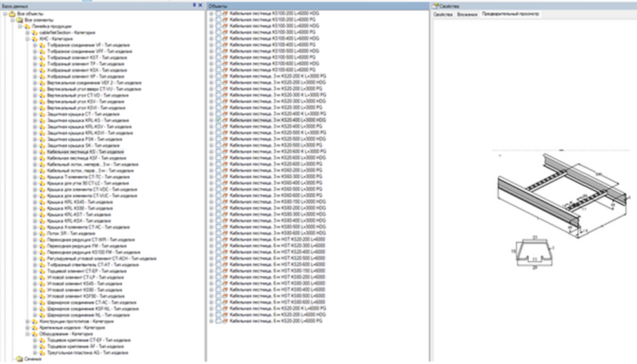Check HST KS80-600 L=6000 checkbox
The image size is (637, 364).
(218, 302)
